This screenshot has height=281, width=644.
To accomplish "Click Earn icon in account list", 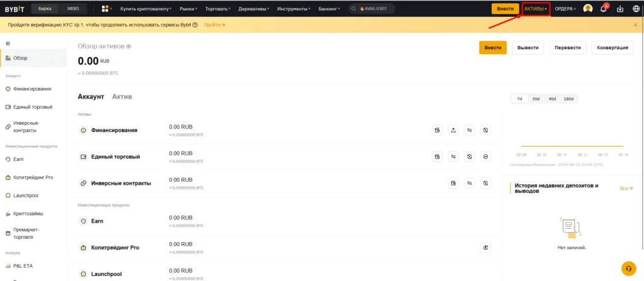I will [x=84, y=221].
